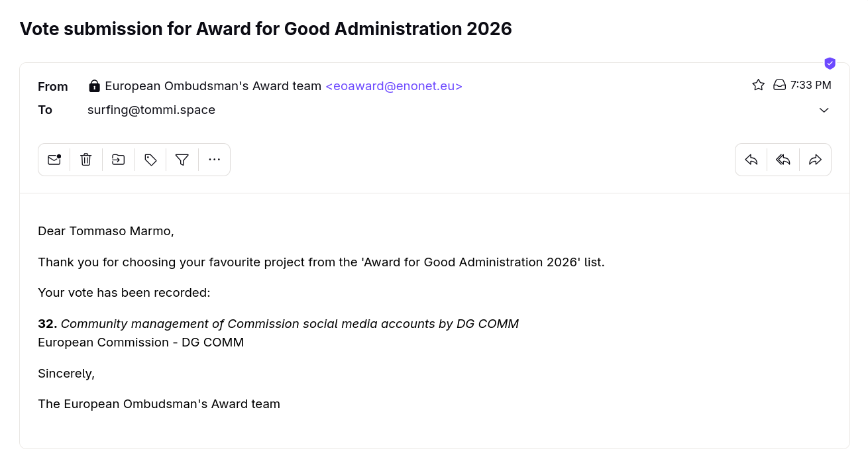Open the more actions ellipsis menu

(214, 160)
